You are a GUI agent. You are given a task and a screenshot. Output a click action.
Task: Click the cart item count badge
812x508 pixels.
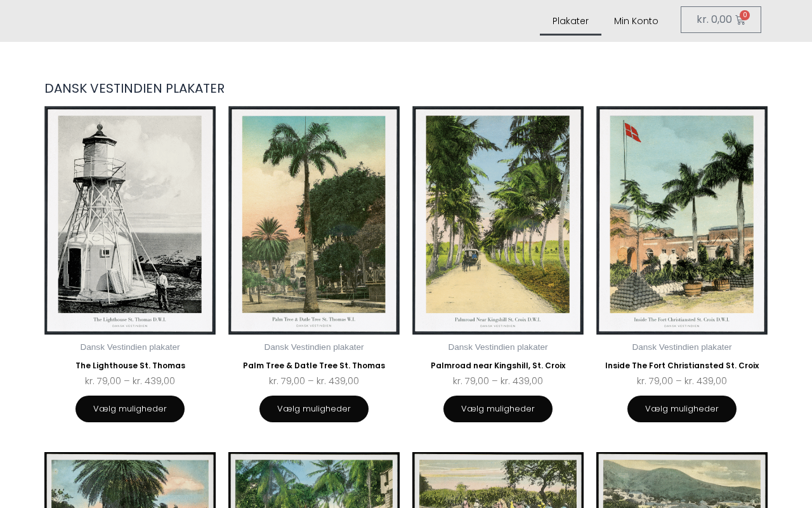click(745, 15)
